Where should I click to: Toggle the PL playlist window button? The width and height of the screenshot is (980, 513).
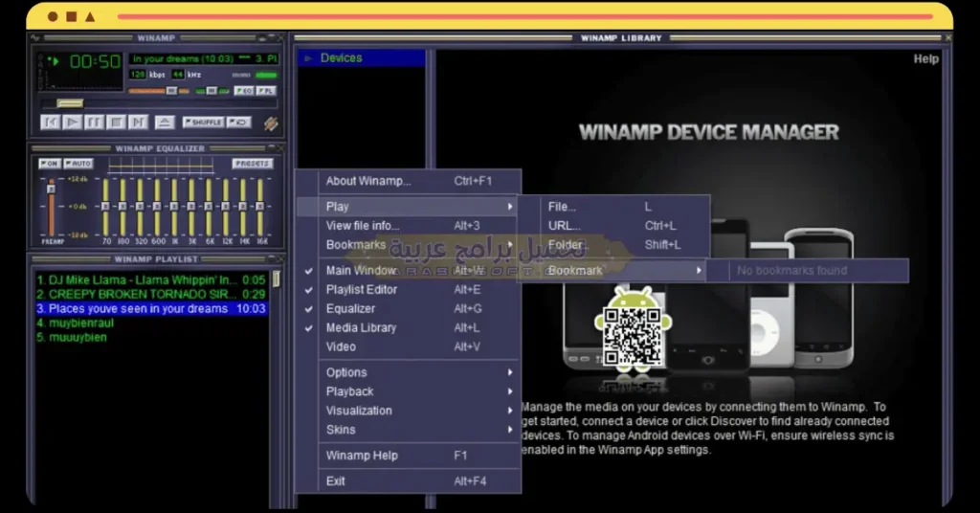point(266,91)
